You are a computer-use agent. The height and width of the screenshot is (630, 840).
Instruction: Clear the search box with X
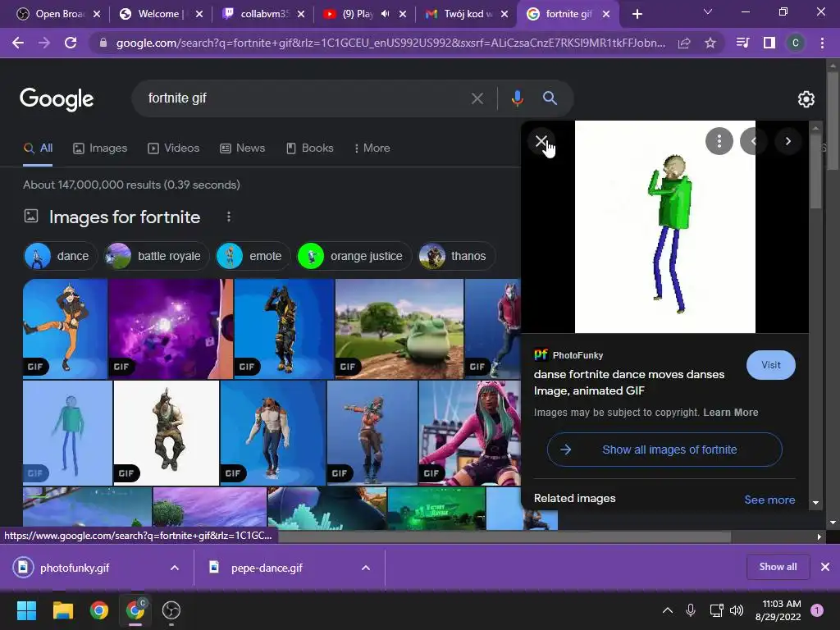tap(477, 98)
